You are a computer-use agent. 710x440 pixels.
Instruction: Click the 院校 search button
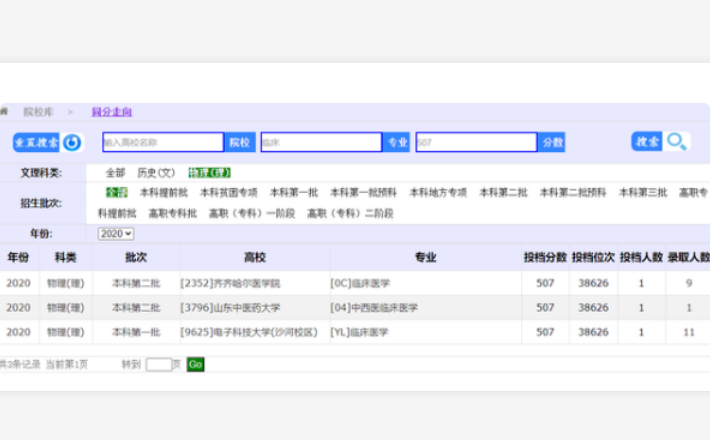pos(240,143)
